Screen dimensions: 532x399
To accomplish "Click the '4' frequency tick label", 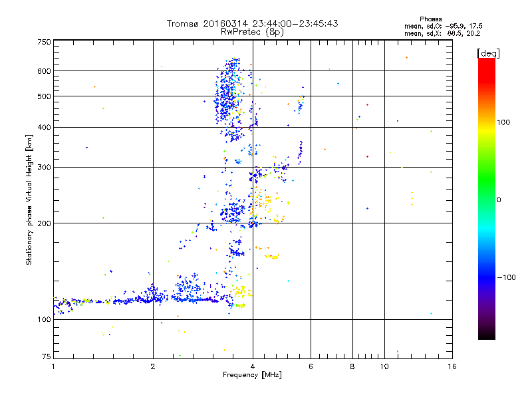I will point(253,366).
